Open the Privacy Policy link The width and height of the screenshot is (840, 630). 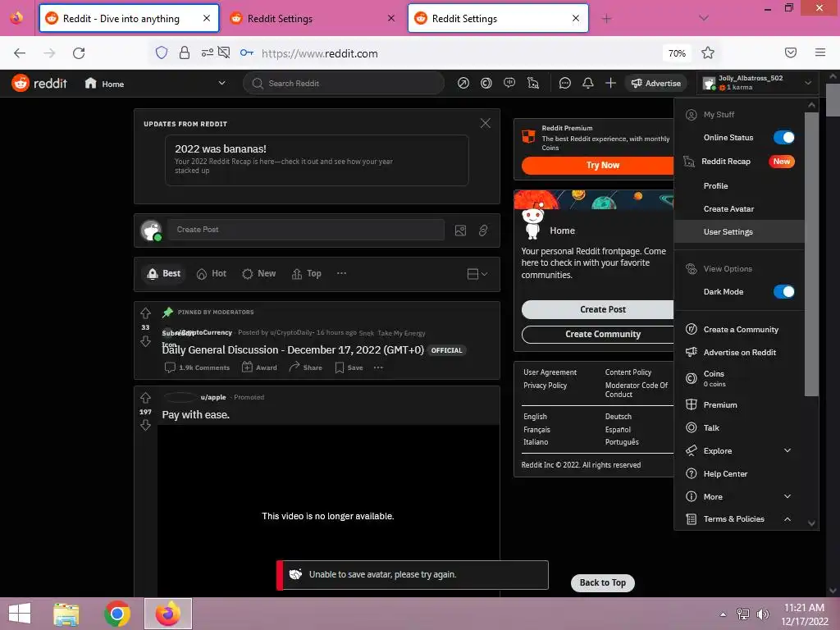pyautogui.click(x=545, y=386)
